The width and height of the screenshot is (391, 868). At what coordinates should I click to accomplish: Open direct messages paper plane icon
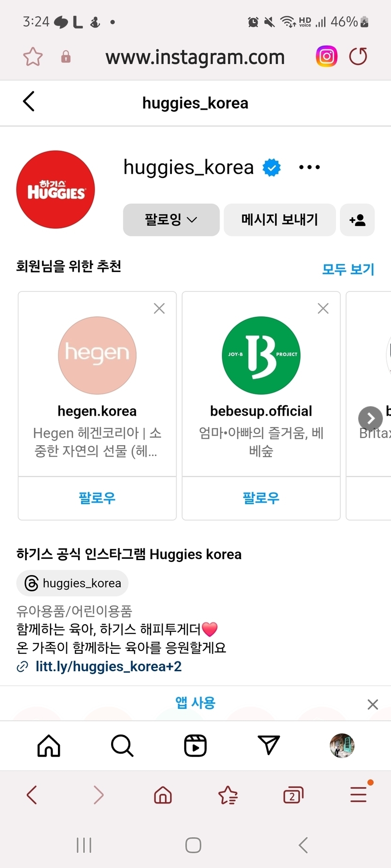(x=269, y=746)
